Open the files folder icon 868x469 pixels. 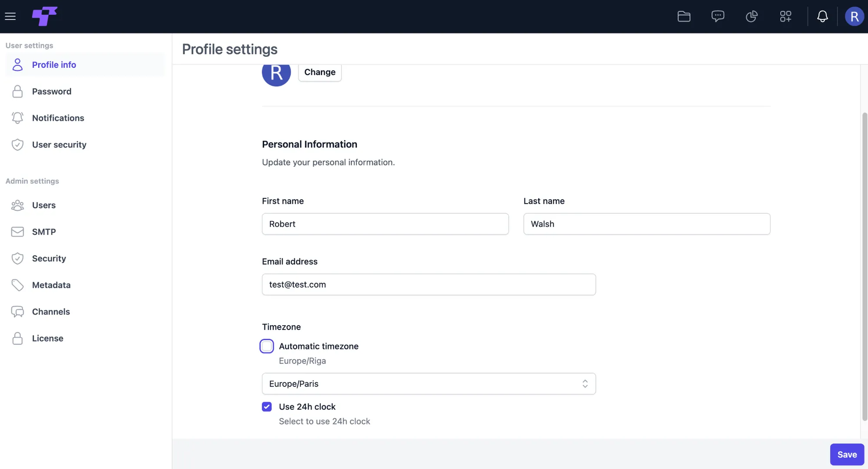point(684,17)
